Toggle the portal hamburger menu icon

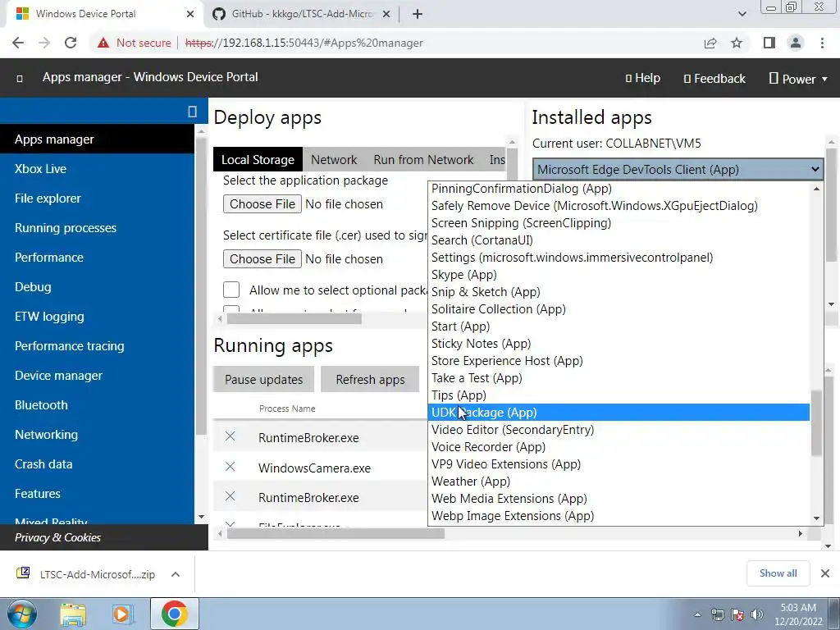(20, 78)
